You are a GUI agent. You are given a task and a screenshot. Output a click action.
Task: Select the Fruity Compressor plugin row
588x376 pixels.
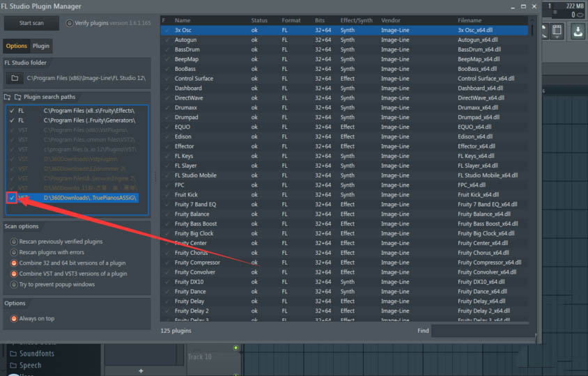(x=344, y=263)
